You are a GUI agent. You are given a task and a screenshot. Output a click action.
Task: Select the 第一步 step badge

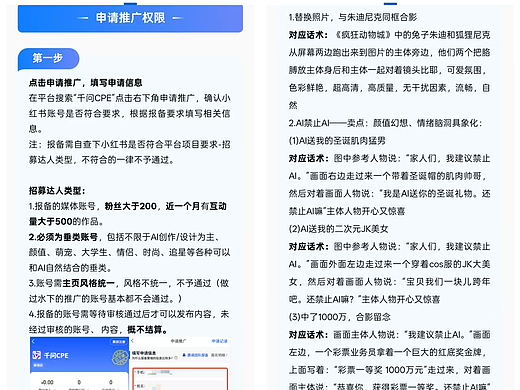48,58
